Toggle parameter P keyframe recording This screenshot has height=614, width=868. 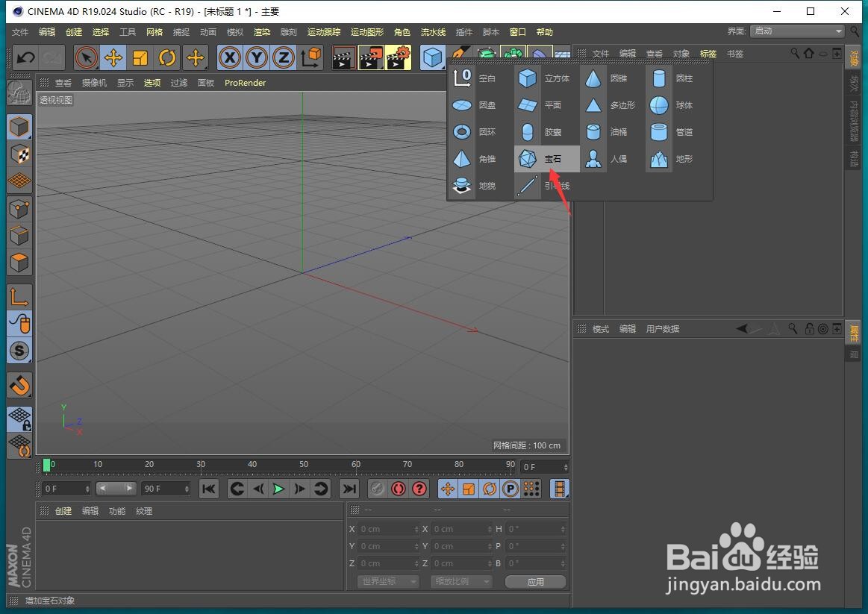pos(511,489)
